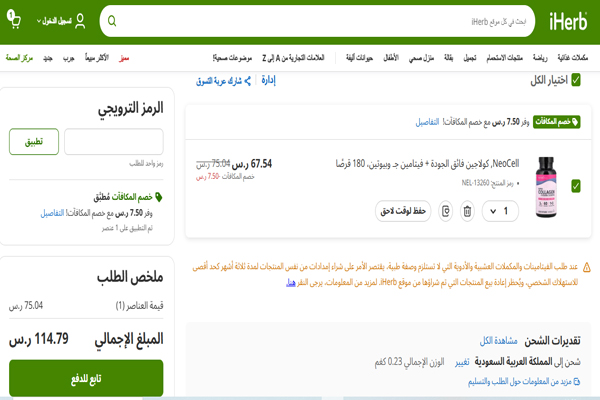This screenshot has width=600, height=400.
Task: Click the حفظ لوقت لاحق button
Action: coord(403,211)
